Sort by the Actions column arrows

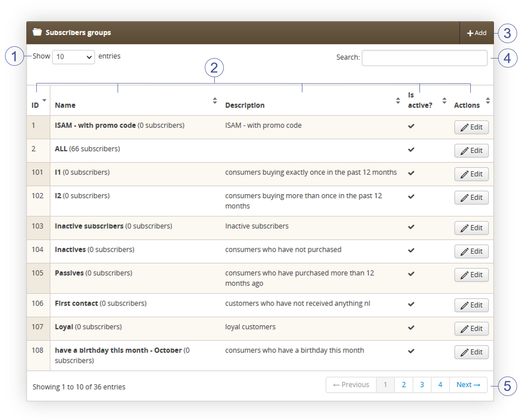pyautogui.click(x=488, y=101)
